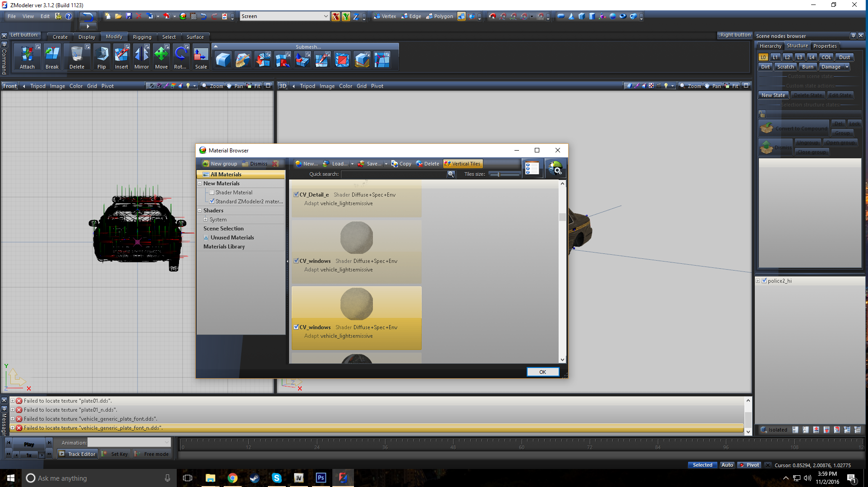The height and width of the screenshot is (487, 868).
Task: Activate Polygon selection mode
Action: pos(440,16)
